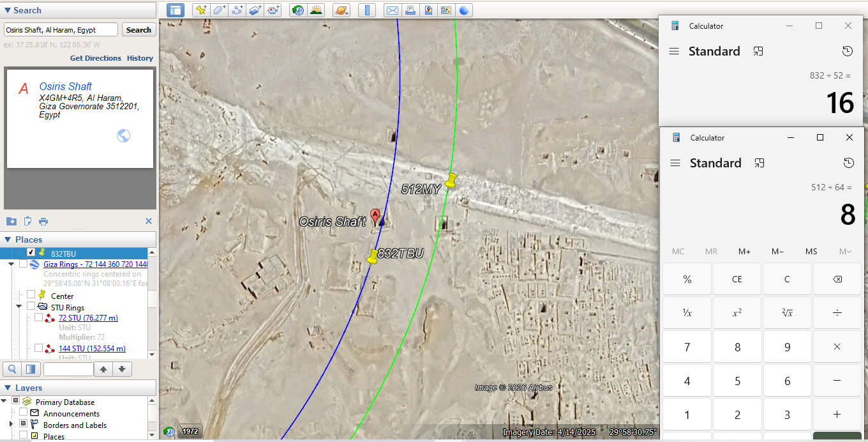
Task: Collapse the Search panel
Action: (x=8, y=10)
